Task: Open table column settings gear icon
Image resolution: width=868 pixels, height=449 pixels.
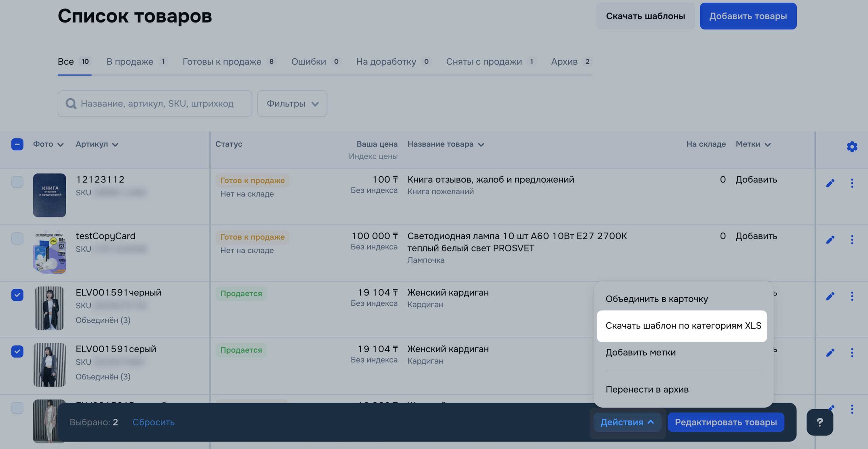Action: (x=852, y=146)
